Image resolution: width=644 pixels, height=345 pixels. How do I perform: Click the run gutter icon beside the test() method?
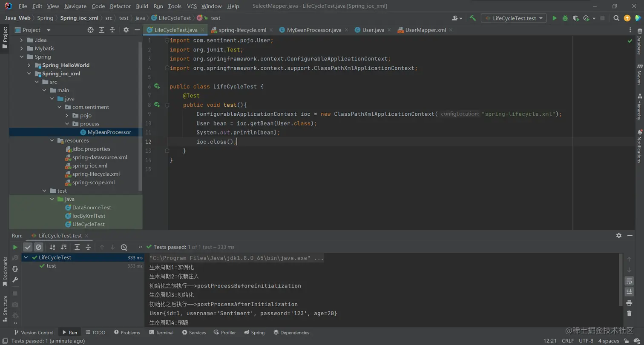point(157,105)
